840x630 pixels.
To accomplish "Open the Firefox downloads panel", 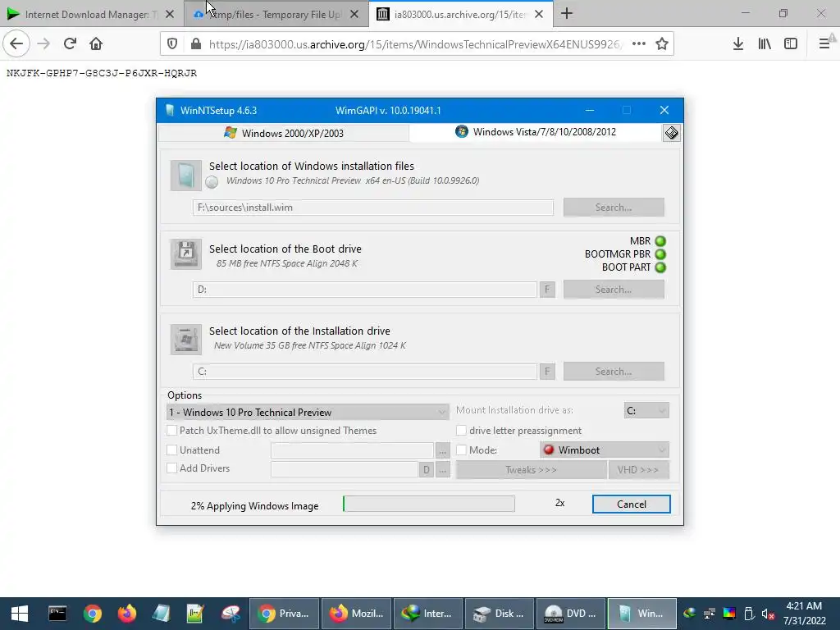I will point(738,44).
